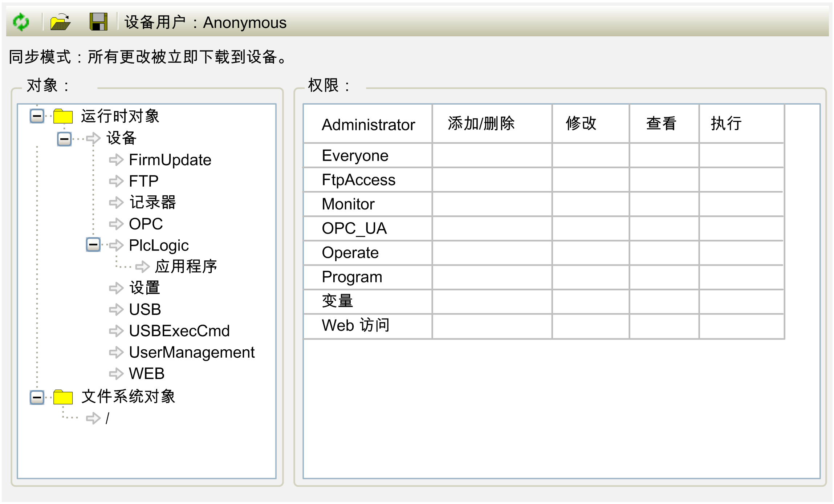Click the 文件系统对象 yellow folder icon

coord(63,397)
